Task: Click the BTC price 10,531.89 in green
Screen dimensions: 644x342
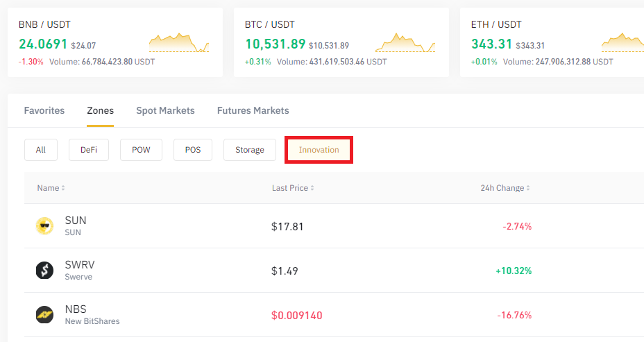Action: click(x=276, y=44)
